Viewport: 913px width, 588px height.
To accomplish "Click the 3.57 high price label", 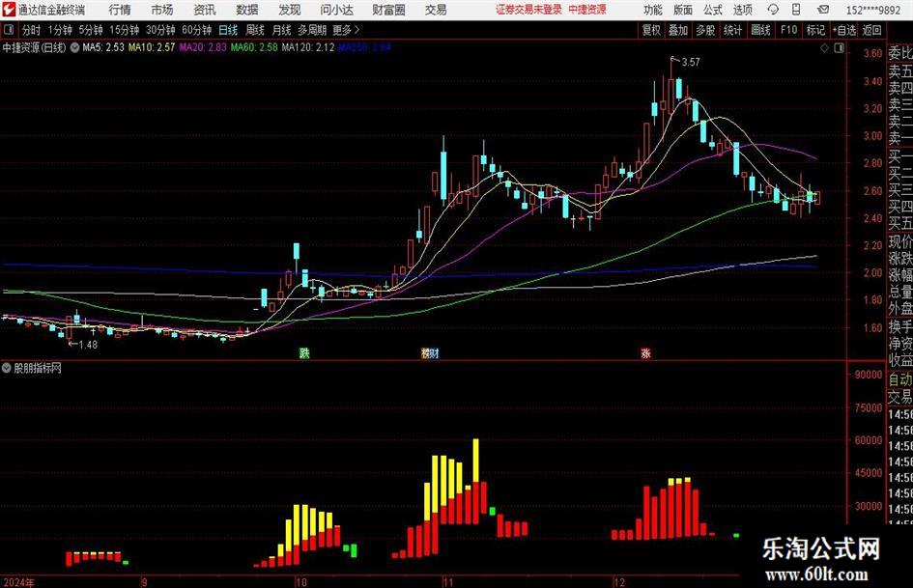I will coord(690,62).
